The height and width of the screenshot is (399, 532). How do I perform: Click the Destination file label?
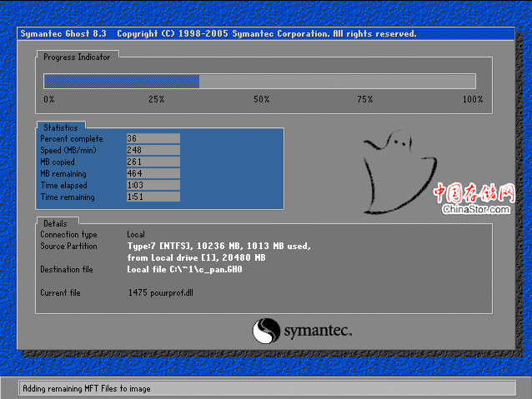tap(67, 270)
